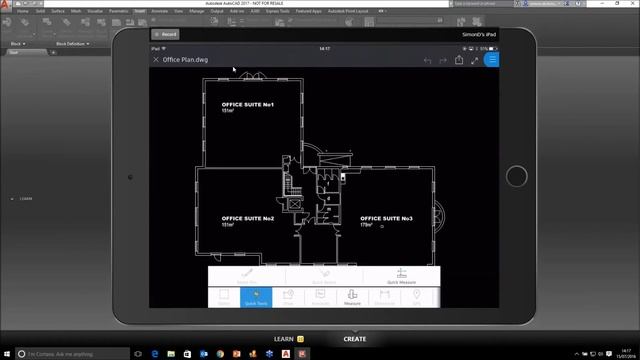Screen dimensions: 640x360
Task: Open the Home ribbon tab in AutoCAD
Action: [x=23, y=11]
